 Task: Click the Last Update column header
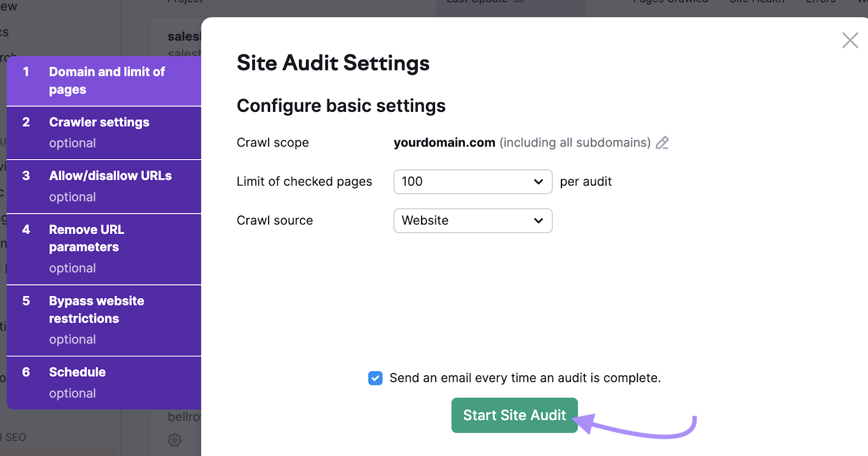(477, 2)
